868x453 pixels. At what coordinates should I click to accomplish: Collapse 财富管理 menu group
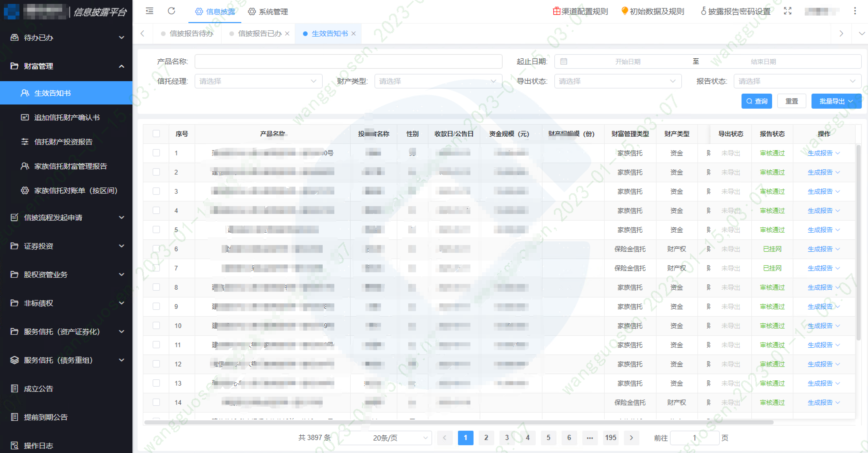[66, 66]
